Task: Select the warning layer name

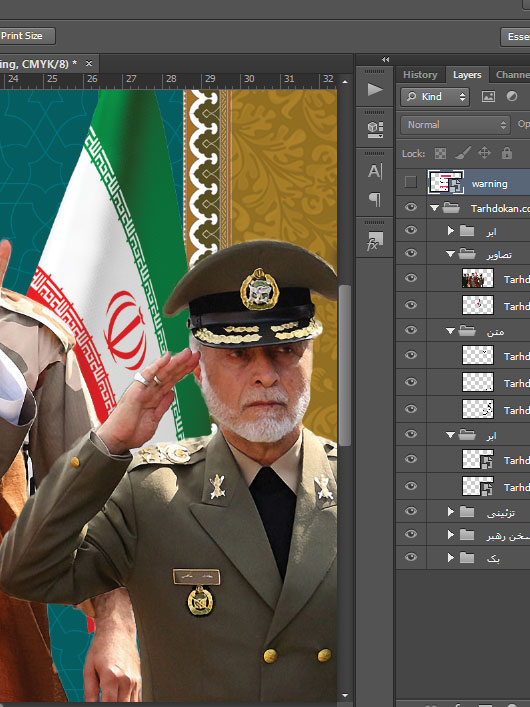Action: tap(489, 184)
